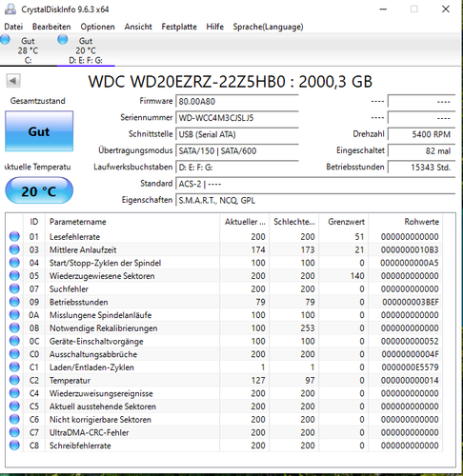The width and height of the screenshot is (463, 476).
Task: Select worst value 253 of Notwendige Rekalibrierungen
Action: (308, 327)
